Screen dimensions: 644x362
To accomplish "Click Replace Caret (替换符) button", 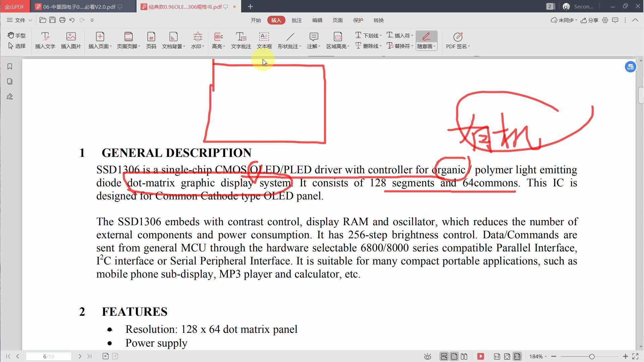I will tap(400, 46).
